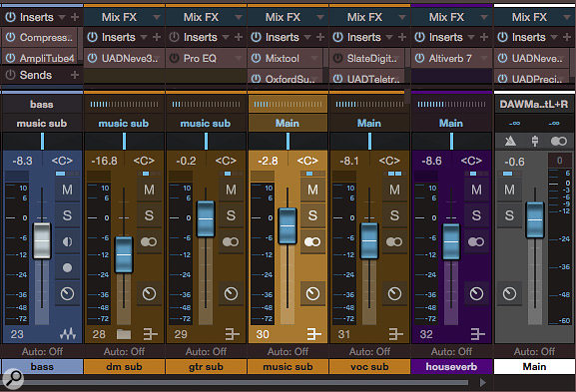The image size is (576, 392).
Task: Open the voc sub channel editor knob icon
Action: pos(395,293)
